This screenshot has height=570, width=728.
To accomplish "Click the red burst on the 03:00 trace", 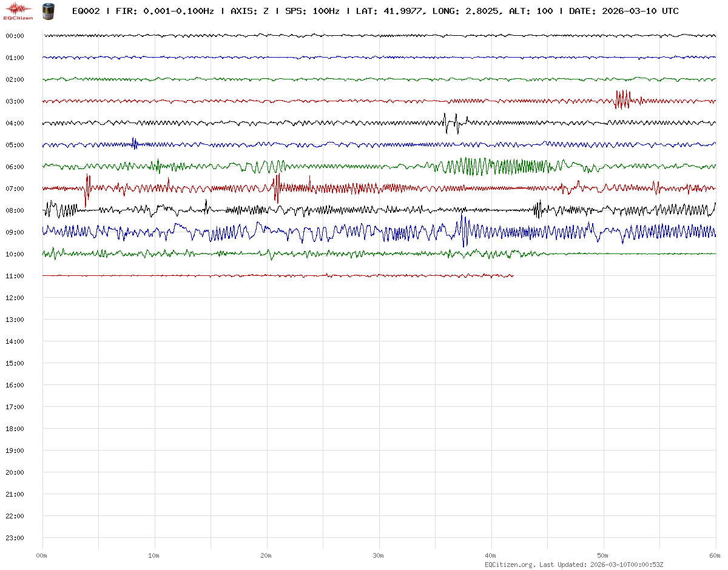I will click(x=622, y=99).
